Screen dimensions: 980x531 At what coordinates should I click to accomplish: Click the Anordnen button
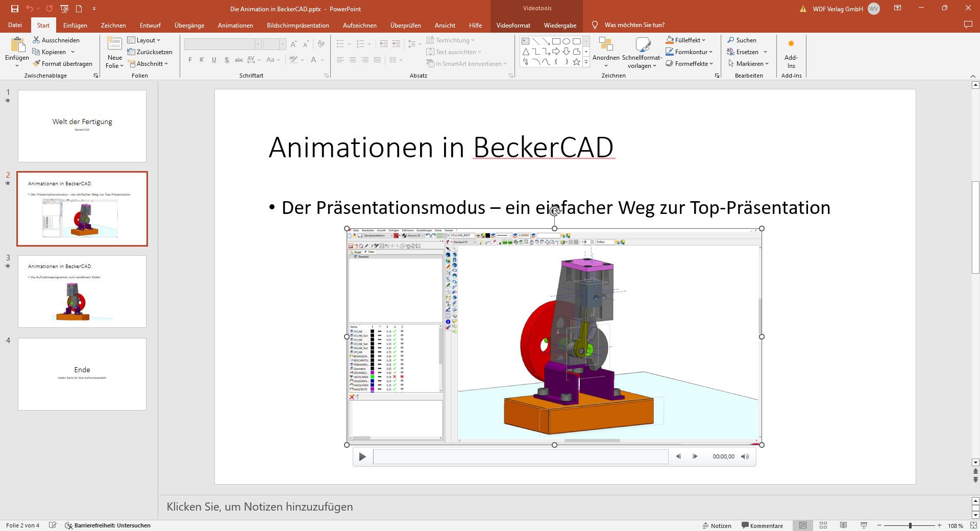(x=606, y=53)
